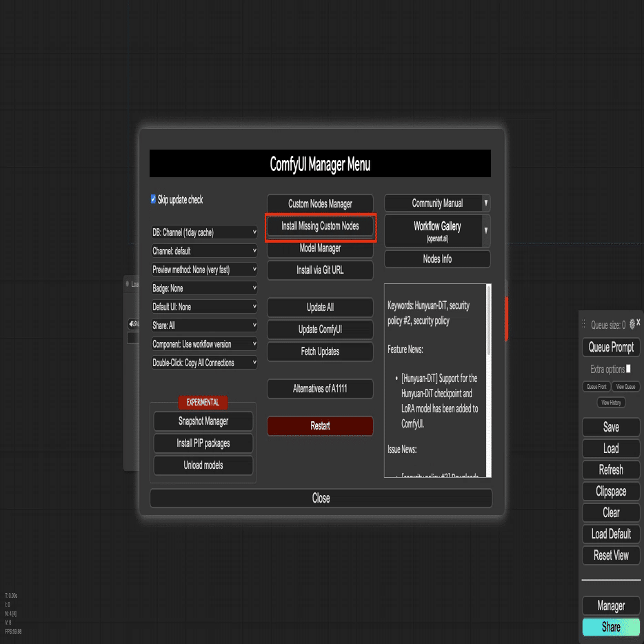Viewport: 644px width, 644px height.
Task: Click the news panel scrollbar
Action: 488,321
